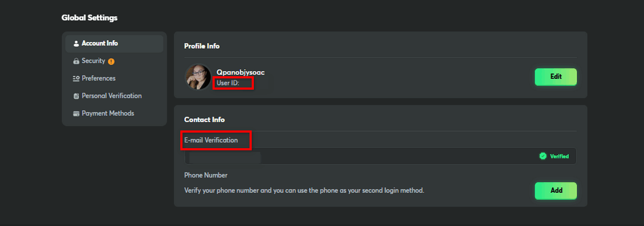This screenshot has width=644, height=226.
Task: Open Personal Verification settings
Action: [x=112, y=96]
